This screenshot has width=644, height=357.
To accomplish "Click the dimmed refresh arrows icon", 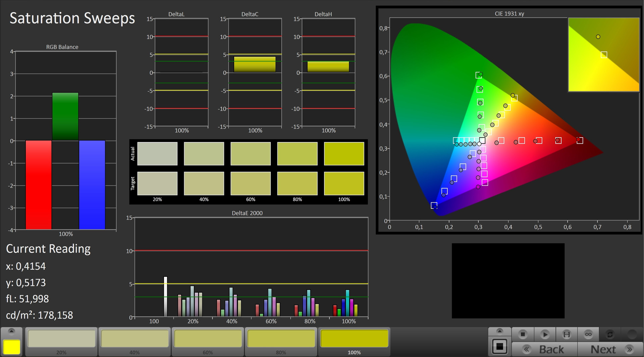I will (610, 334).
